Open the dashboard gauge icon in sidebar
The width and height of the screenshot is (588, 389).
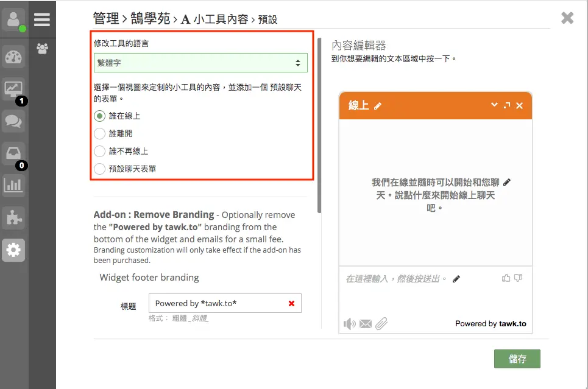click(x=13, y=57)
